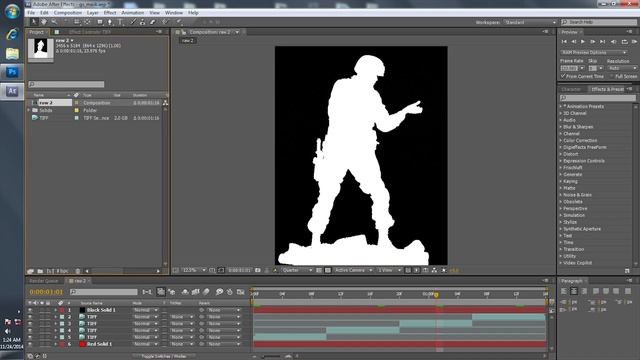Viewport: 640px width, 360px height.
Task: Select the Selection arrow tool
Action: pos(34,22)
